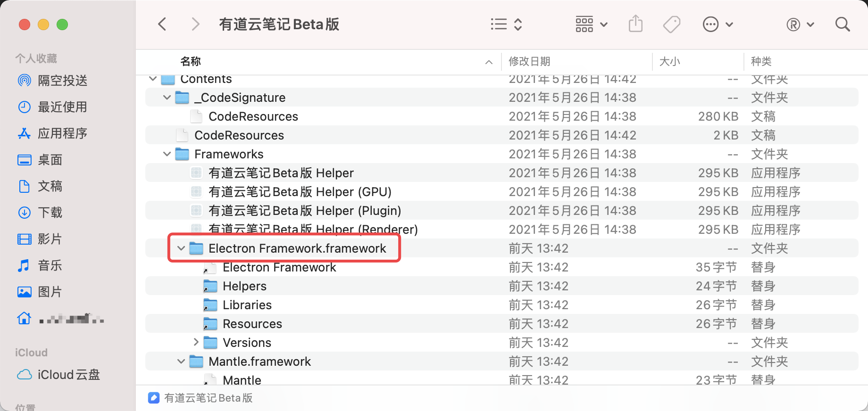Click the Finder search magnifier icon
Image resolution: width=868 pixels, height=411 pixels.
coord(842,24)
